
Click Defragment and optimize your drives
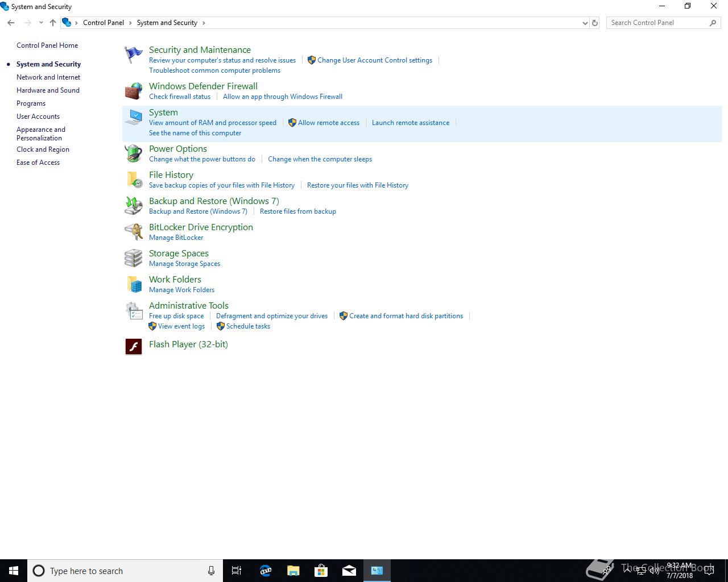click(272, 316)
